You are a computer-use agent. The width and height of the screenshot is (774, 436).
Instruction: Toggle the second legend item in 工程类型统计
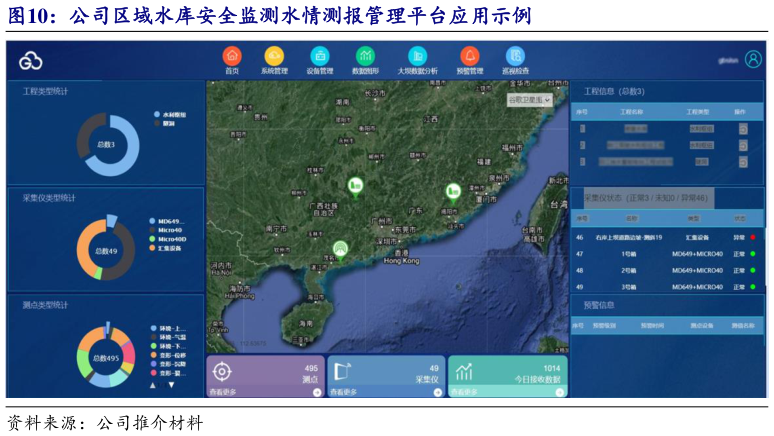(164, 123)
